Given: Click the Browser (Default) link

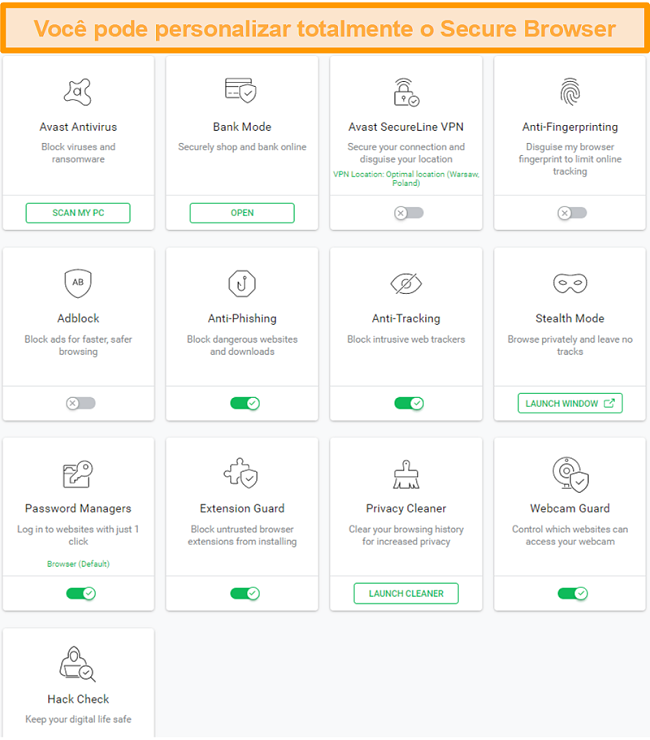Looking at the screenshot, I should tap(78, 564).
